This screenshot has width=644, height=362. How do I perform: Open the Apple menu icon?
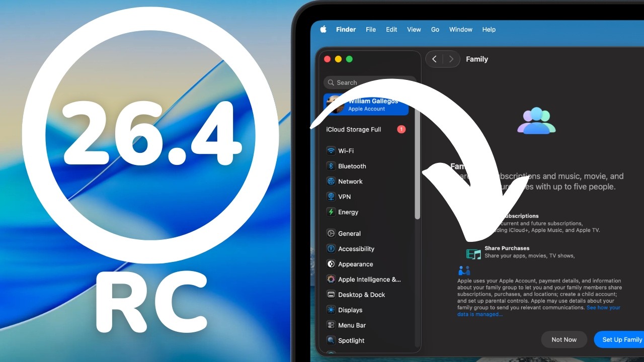click(323, 29)
